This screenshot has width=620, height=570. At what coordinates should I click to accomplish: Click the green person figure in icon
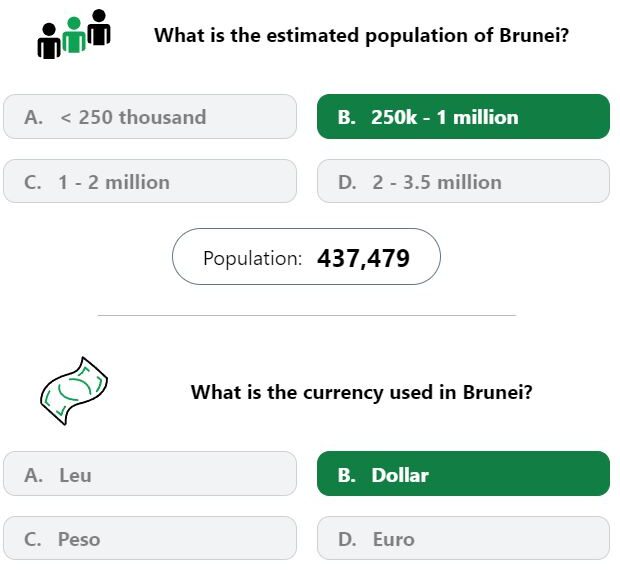(74, 35)
